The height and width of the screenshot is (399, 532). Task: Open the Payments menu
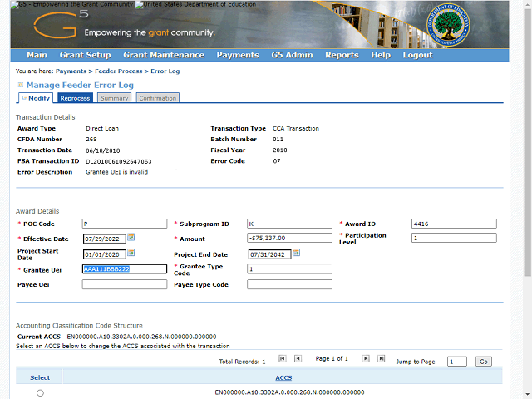pyautogui.click(x=237, y=55)
